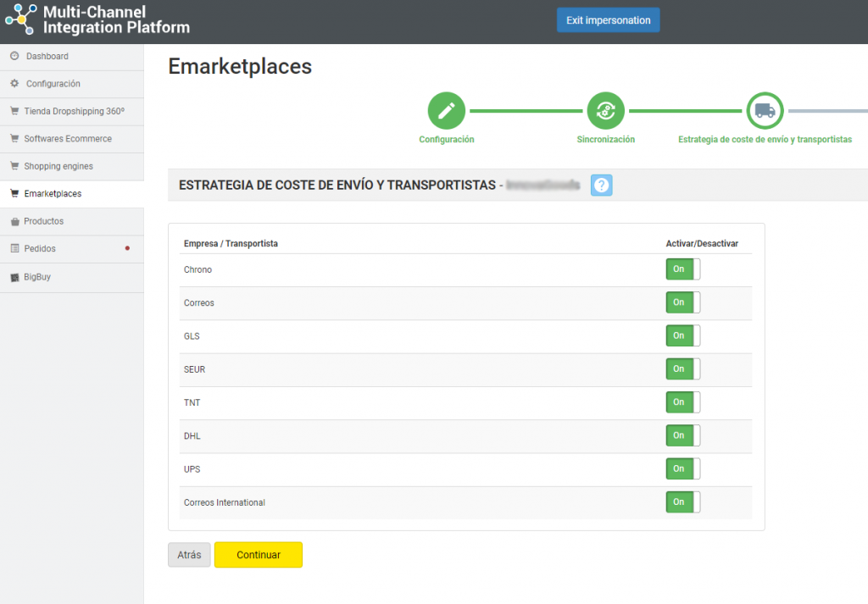Click the truck shipping strategy step icon

point(765,110)
